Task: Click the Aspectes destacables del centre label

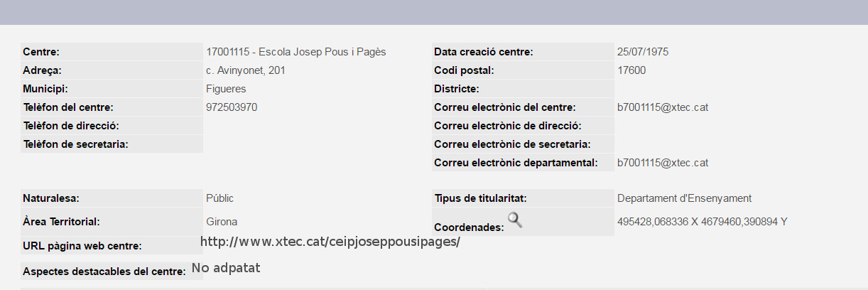Action: coord(104,272)
